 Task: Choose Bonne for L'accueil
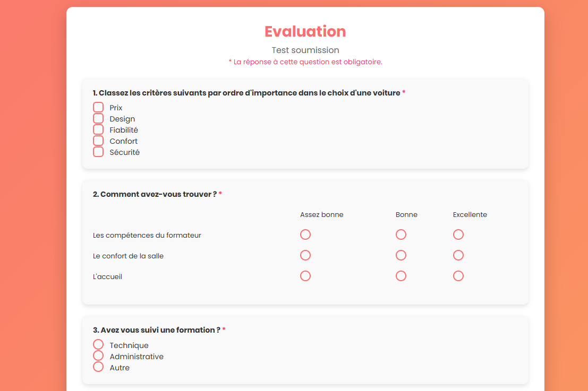401,276
